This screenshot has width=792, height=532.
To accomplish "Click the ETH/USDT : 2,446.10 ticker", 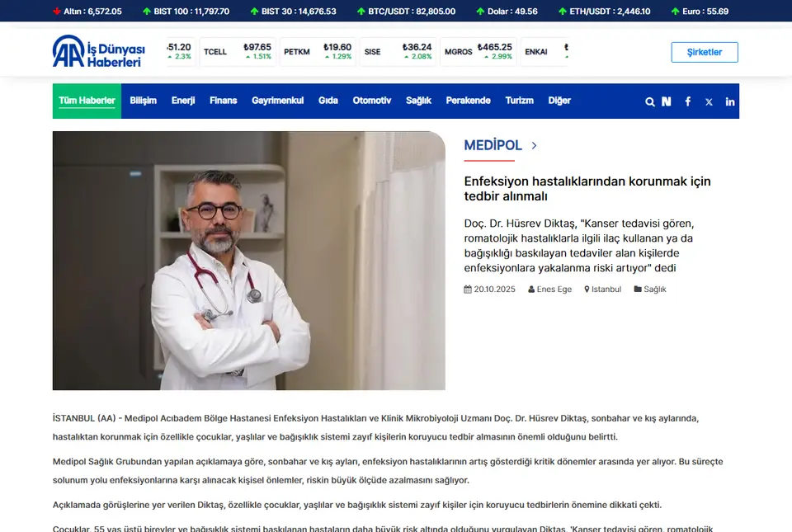I will pos(610,11).
